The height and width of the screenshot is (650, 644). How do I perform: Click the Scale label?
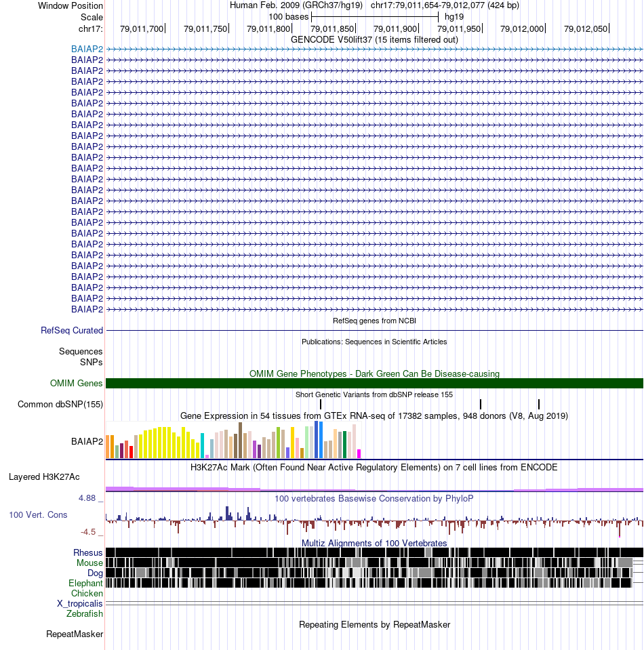coord(92,17)
